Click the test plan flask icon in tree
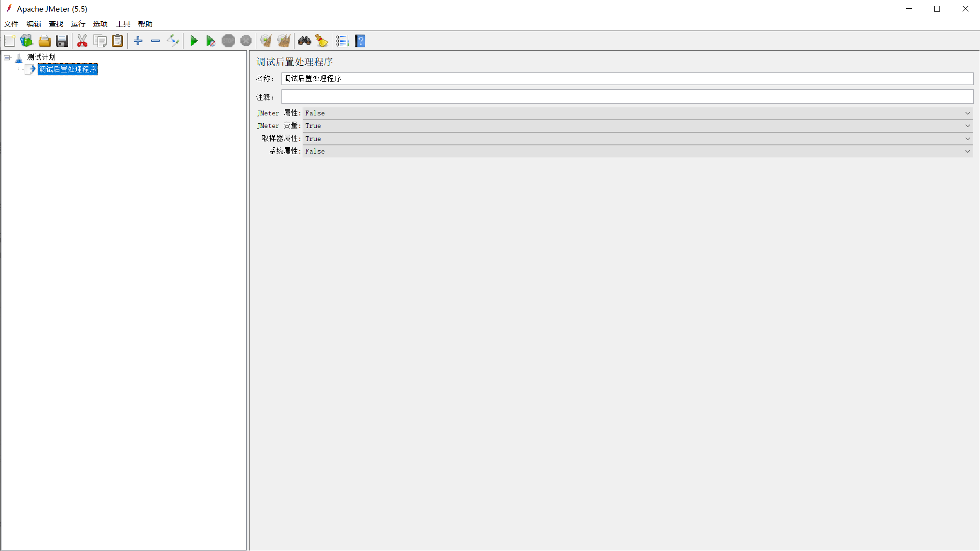This screenshot has height=551, width=980. (x=19, y=58)
